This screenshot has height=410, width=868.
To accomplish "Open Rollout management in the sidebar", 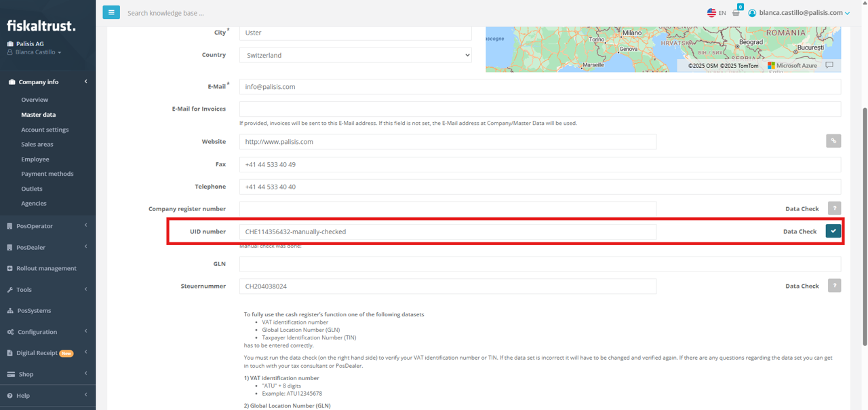I will 46,269.
